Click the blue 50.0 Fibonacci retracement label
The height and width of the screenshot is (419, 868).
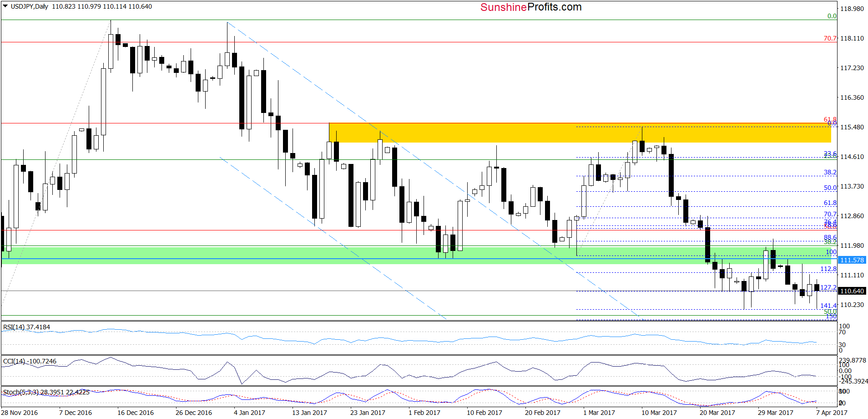(x=830, y=188)
